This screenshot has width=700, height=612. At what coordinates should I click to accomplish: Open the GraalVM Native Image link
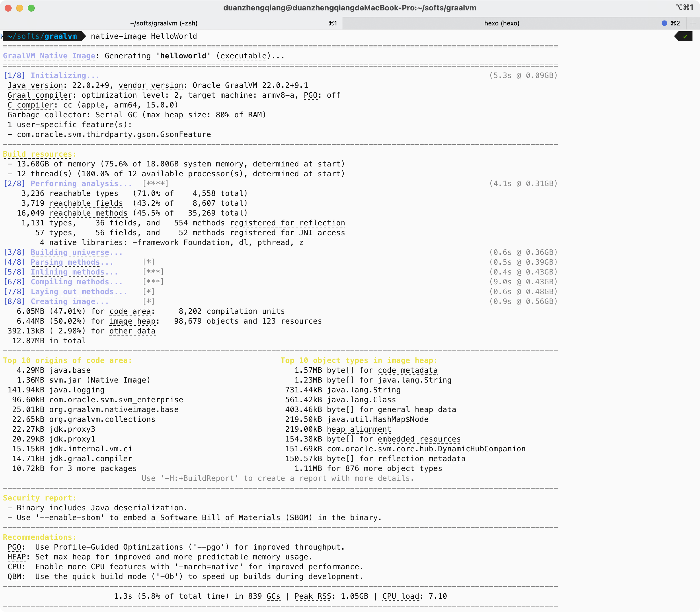pos(49,56)
